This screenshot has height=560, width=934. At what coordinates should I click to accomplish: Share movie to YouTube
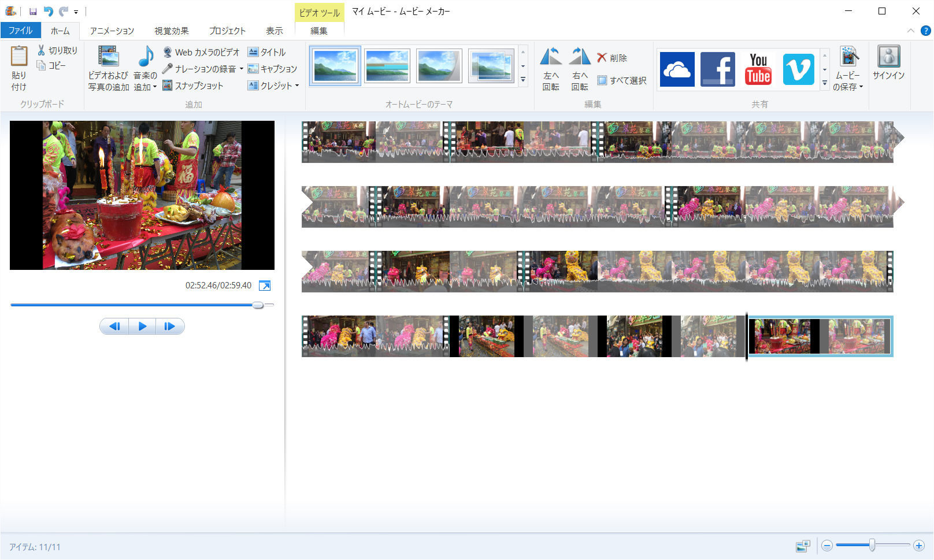coord(758,69)
